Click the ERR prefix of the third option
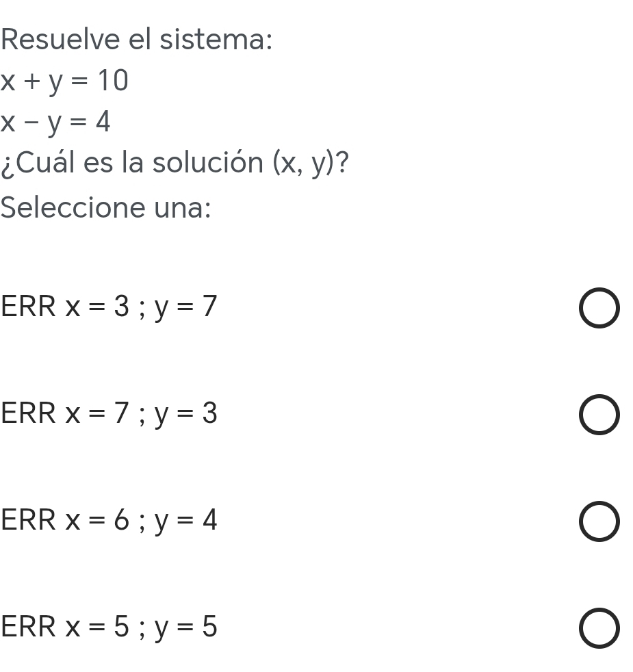633x672 pixels. [28, 520]
